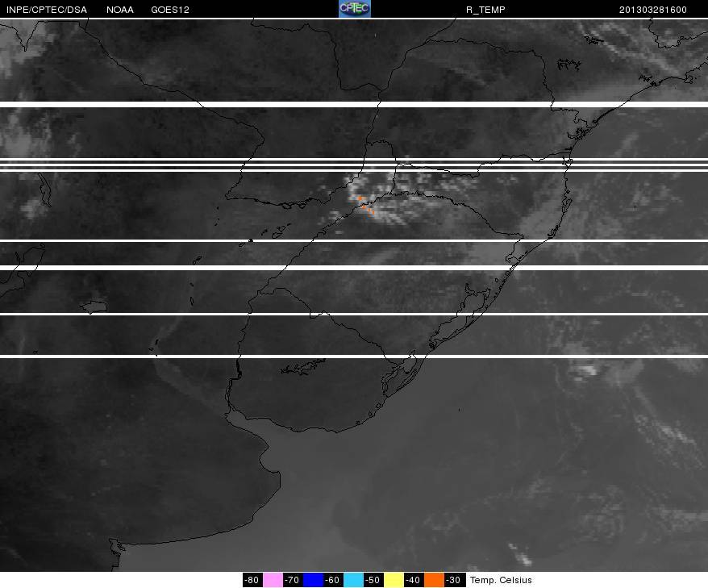708x588 pixels.
Task: Click the 201303281600 timestamp
Action: pos(653,10)
